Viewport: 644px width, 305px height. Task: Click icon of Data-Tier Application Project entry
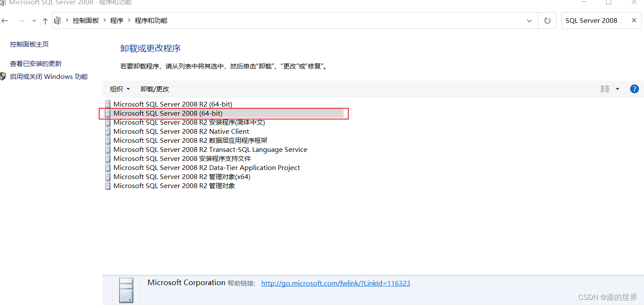108,168
